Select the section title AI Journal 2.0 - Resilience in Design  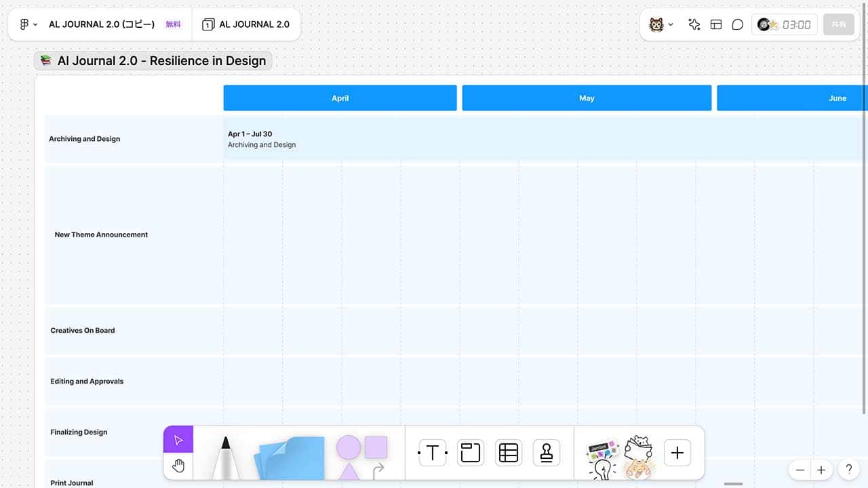[153, 61]
